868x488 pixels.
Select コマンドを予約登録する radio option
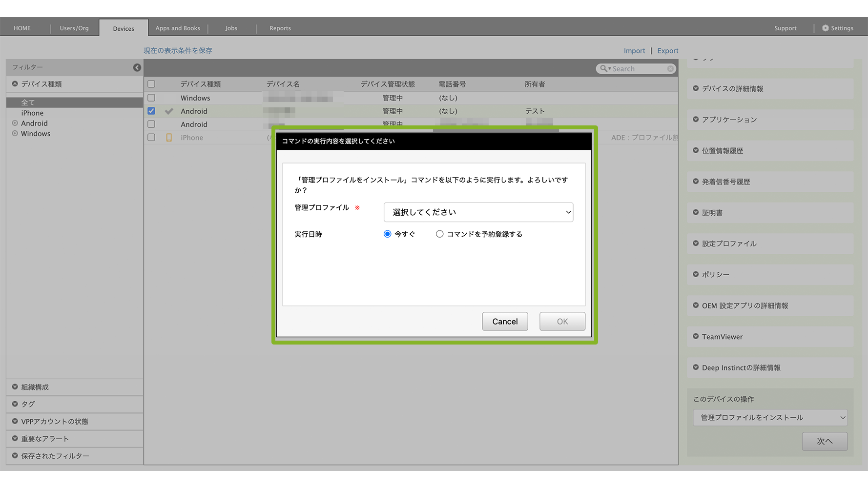point(440,234)
